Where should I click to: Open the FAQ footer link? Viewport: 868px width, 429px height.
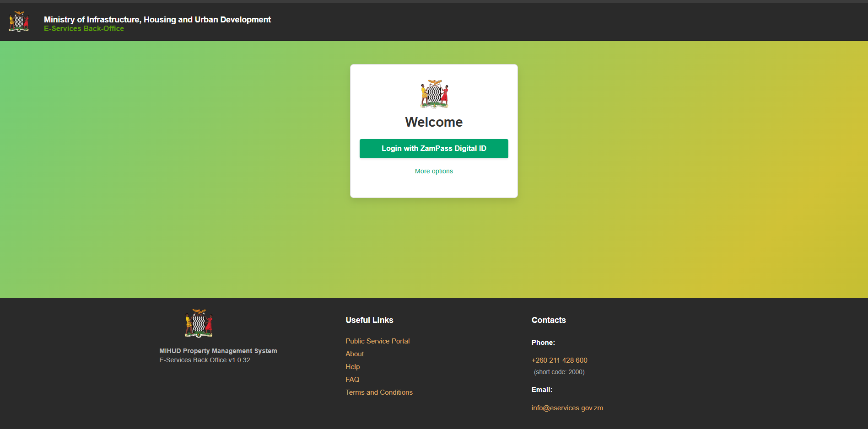coord(352,380)
